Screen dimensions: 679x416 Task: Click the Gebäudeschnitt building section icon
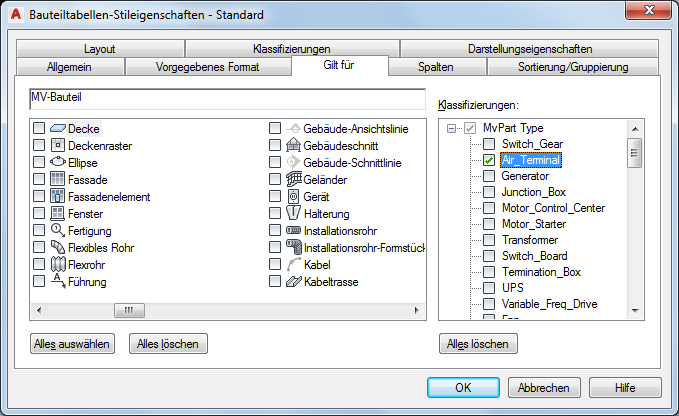293,145
